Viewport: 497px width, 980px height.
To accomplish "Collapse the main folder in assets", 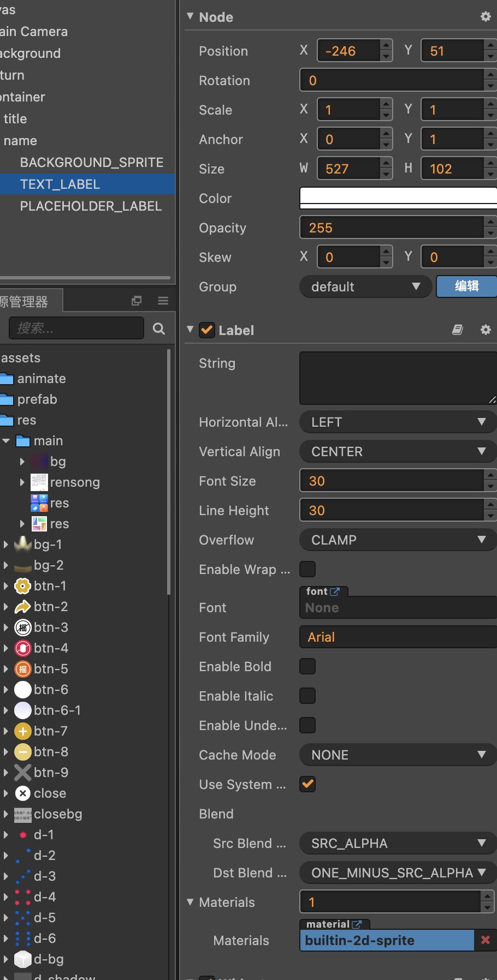I will (x=6, y=441).
